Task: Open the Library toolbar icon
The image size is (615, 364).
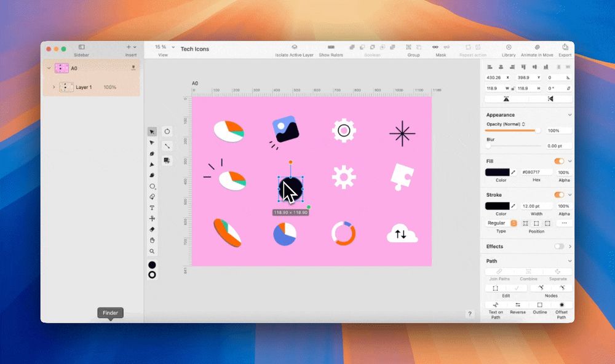Action: tap(509, 47)
